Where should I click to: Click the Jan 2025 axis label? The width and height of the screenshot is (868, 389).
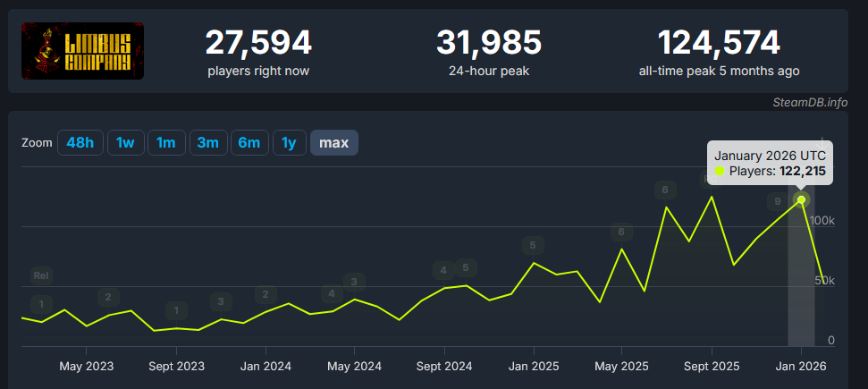534,367
